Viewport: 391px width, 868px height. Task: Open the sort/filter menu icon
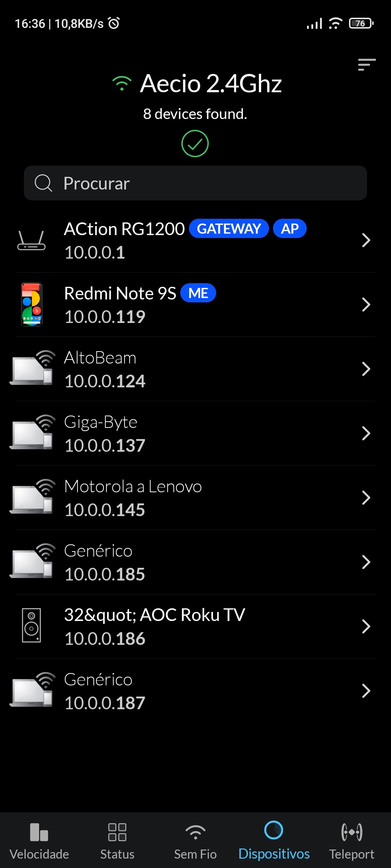coord(366,65)
